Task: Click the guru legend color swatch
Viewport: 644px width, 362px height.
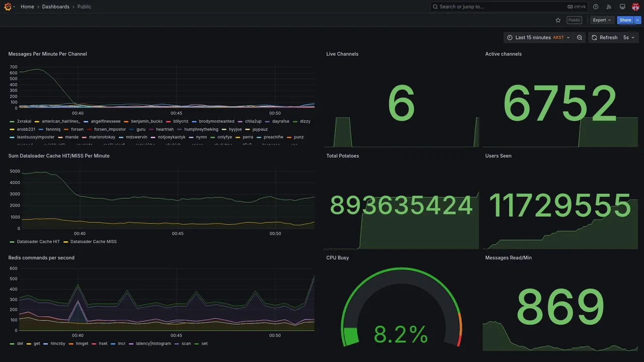Action: 132,129
